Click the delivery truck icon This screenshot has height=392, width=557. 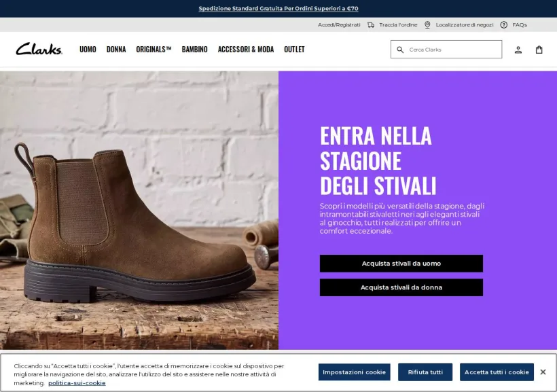click(x=371, y=25)
